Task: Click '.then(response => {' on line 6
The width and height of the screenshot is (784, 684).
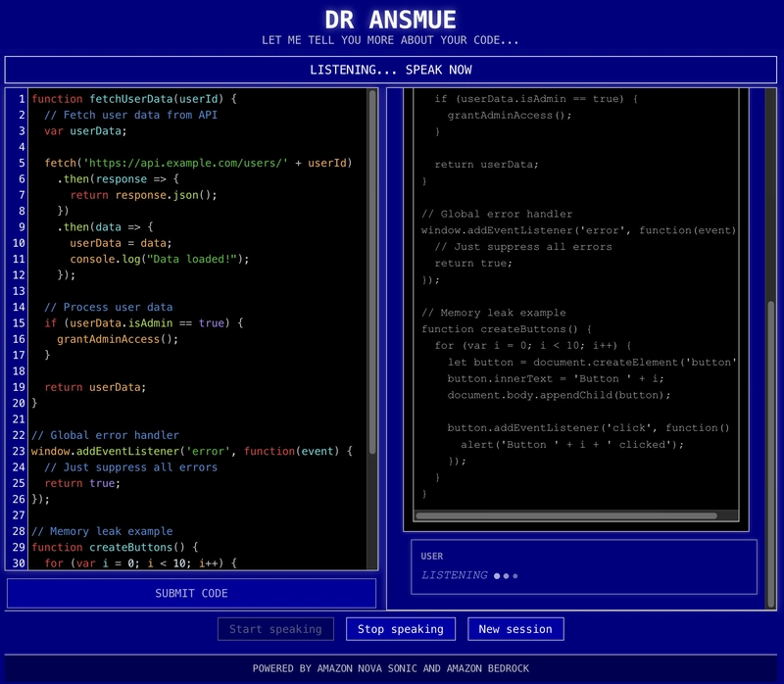Action: click(118, 179)
